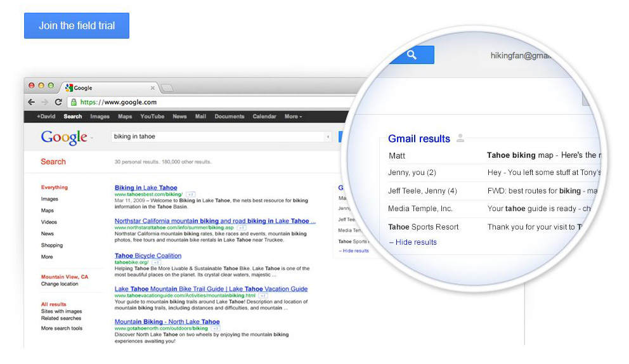Open YouTube in the black navigation bar

pyautogui.click(x=152, y=117)
